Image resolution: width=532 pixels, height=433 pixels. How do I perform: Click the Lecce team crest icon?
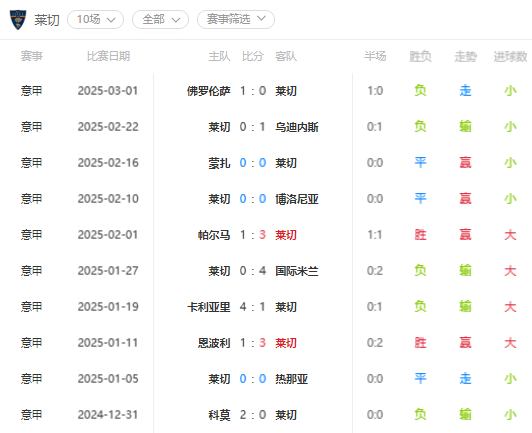pos(18,20)
